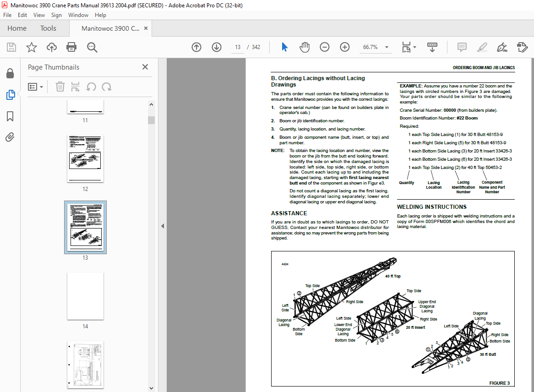Close the Page Thumbnails panel

145,67
